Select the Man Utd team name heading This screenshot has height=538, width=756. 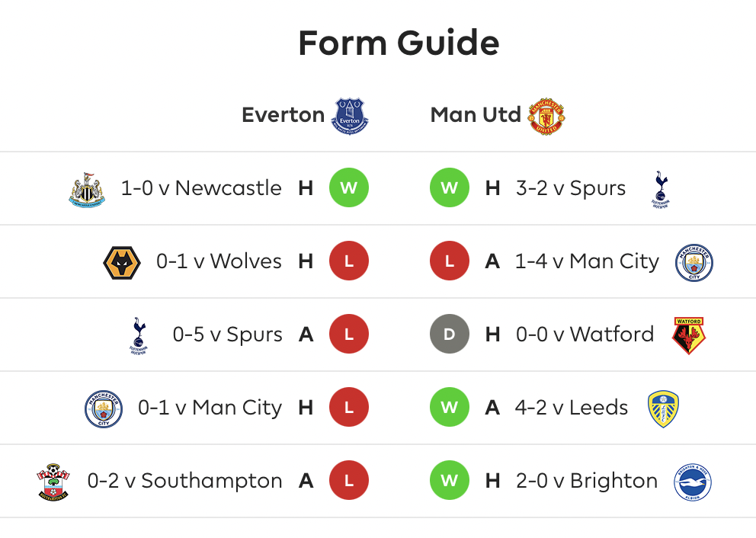click(476, 115)
